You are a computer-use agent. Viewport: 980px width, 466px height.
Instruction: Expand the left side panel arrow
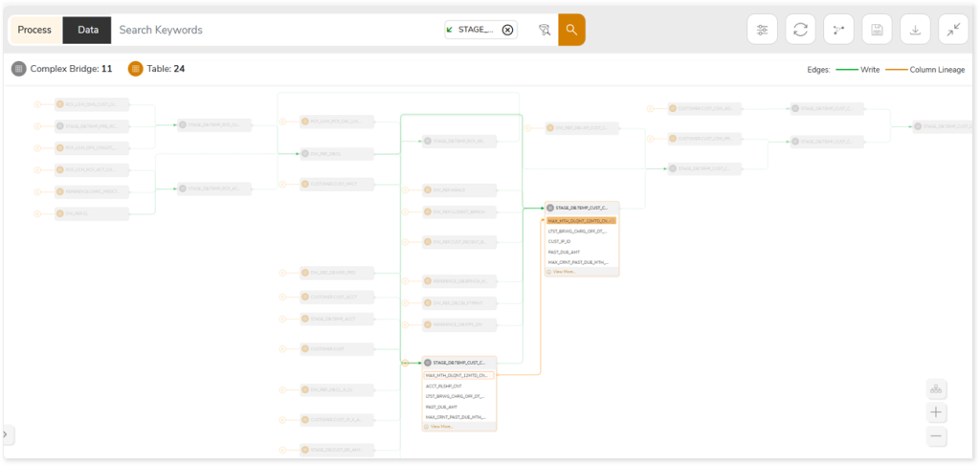pyautogui.click(x=6, y=434)
